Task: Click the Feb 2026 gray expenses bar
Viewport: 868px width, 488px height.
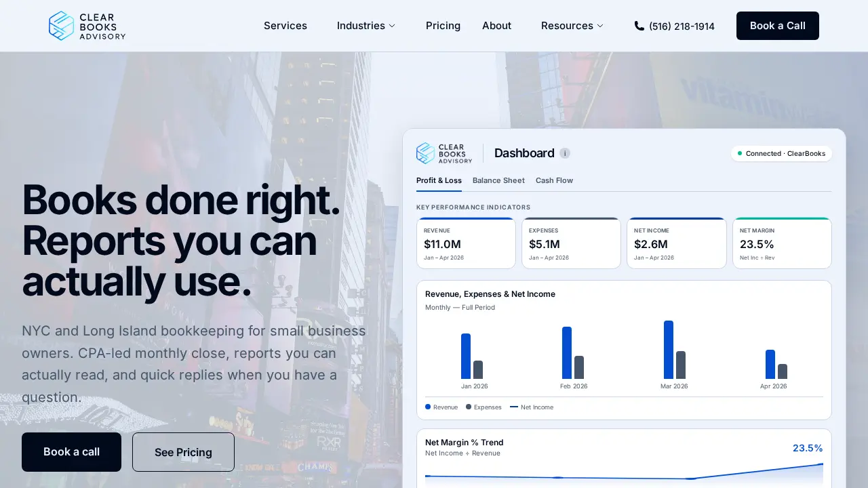Action: pos(579,367)
